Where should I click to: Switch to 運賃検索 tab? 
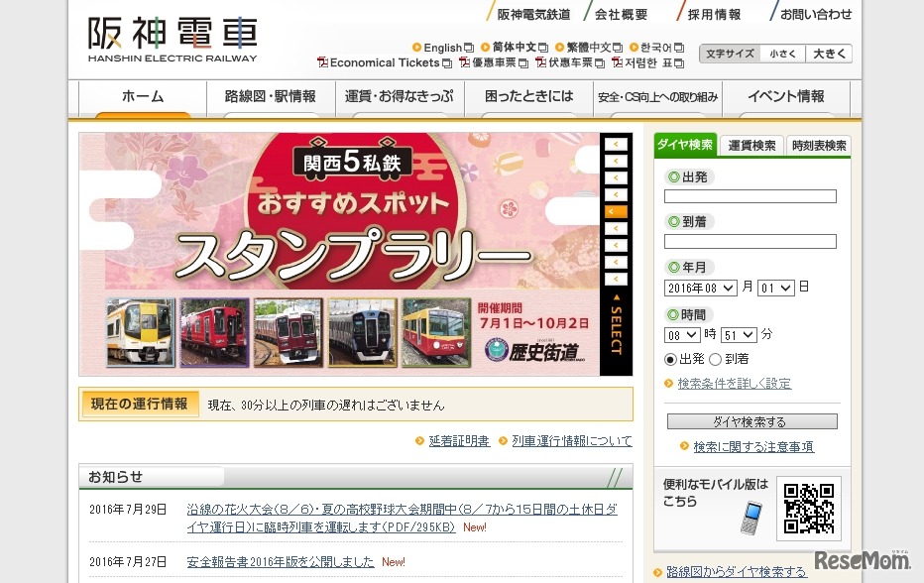pos(751,146)
